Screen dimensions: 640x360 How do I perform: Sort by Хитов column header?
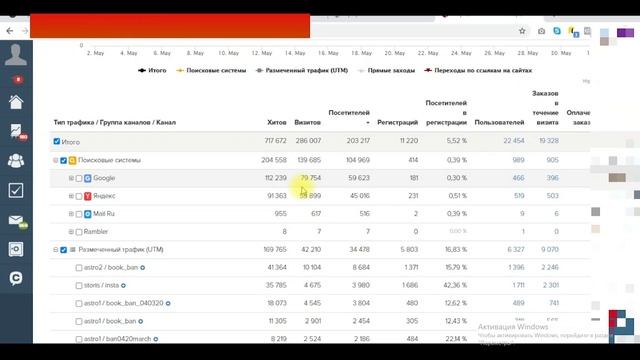277,122
